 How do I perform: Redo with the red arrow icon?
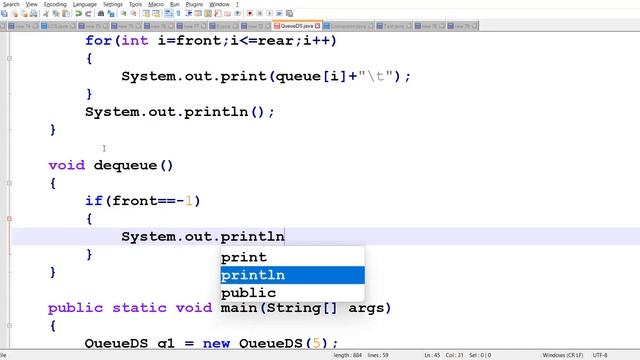(x=88, y=13)
